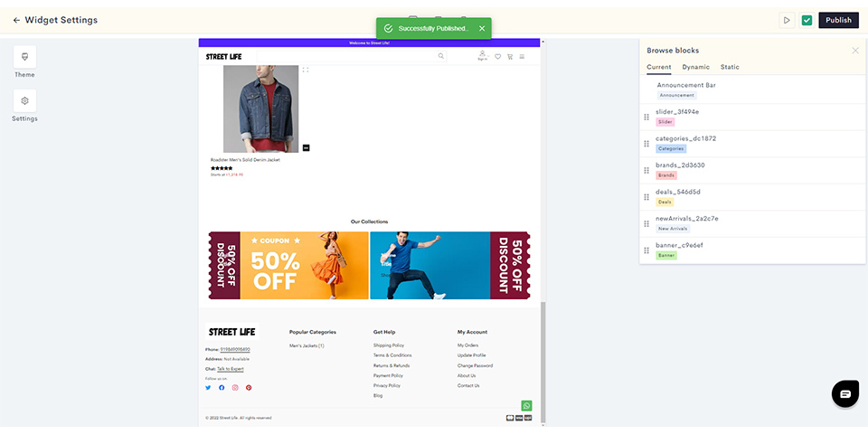Screen dimensions: 868x434
Task: Select the deals_546d5d block
Action: [x=753, y=197]
